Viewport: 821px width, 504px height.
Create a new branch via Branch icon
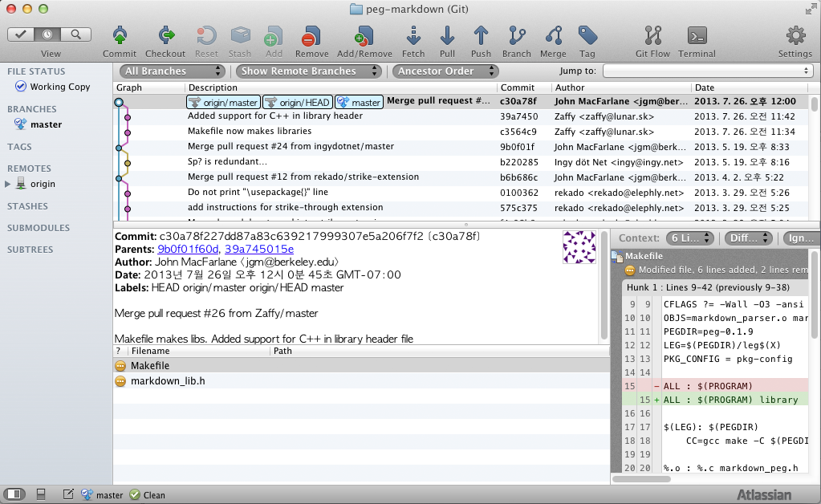pos(516,35)
